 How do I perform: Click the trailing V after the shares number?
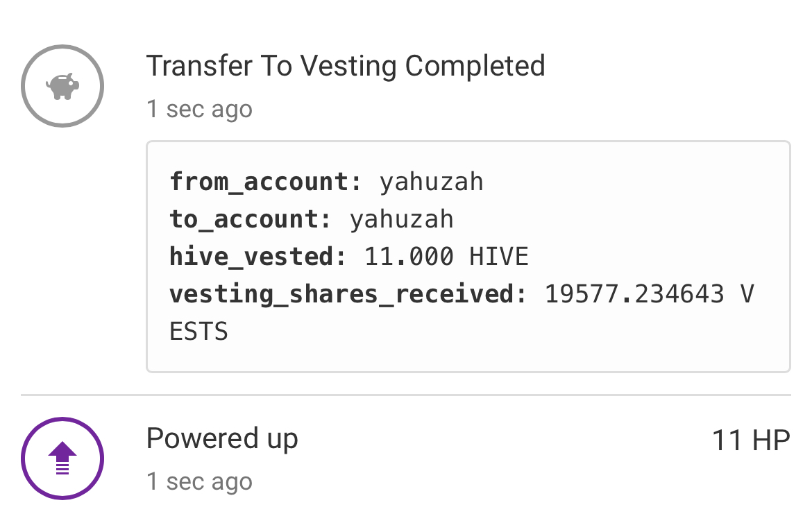(747, 294)
